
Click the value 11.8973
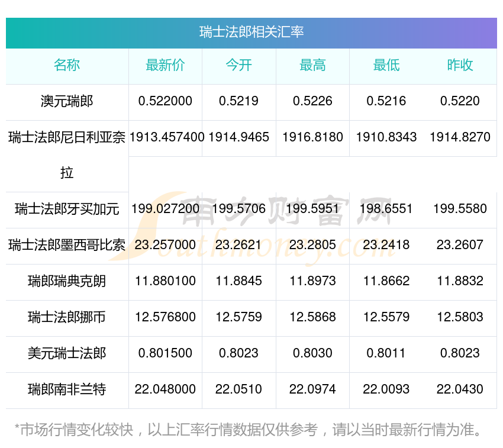(x=312, y=281)
